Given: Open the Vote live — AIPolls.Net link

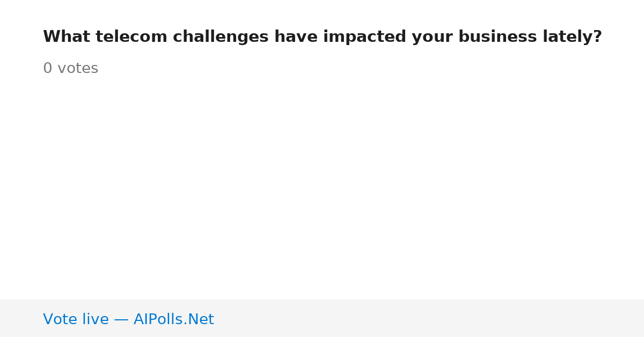Looking at the screenshot, I should point(128,320).
